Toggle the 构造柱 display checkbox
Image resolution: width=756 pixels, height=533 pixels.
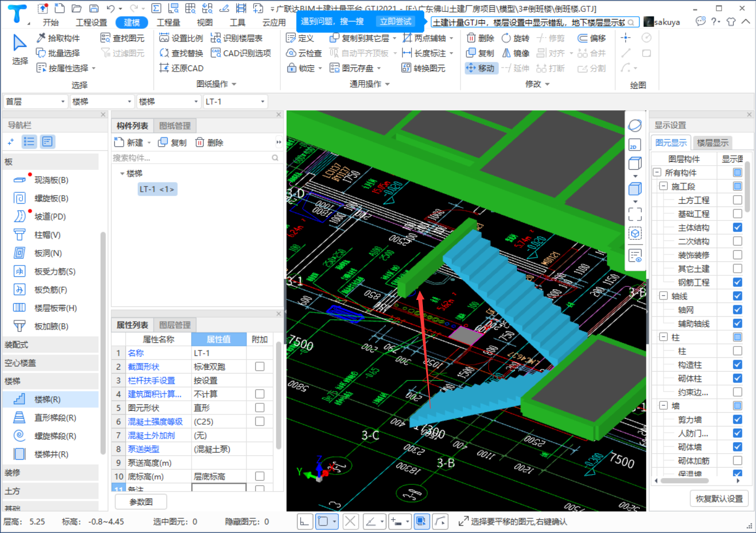(737, 364)
